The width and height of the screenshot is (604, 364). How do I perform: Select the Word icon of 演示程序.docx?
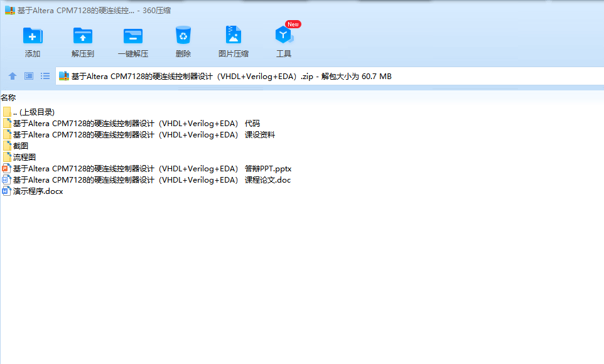click(6, 191)
